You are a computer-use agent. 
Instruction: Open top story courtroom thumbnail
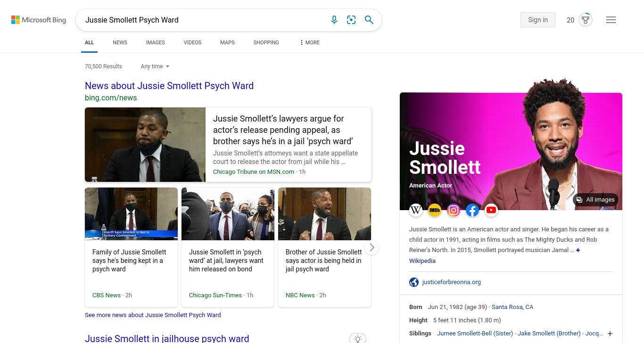[x=145, y=145]
